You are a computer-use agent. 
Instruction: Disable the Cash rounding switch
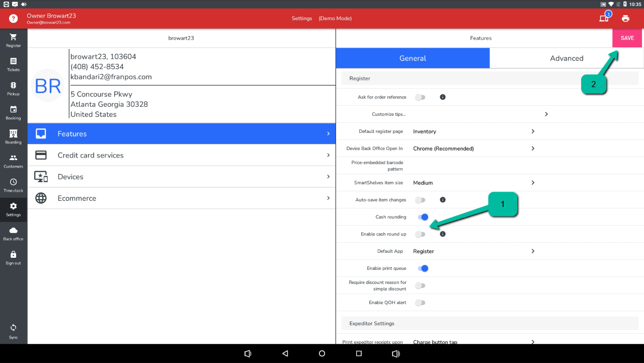pos(423,217)
